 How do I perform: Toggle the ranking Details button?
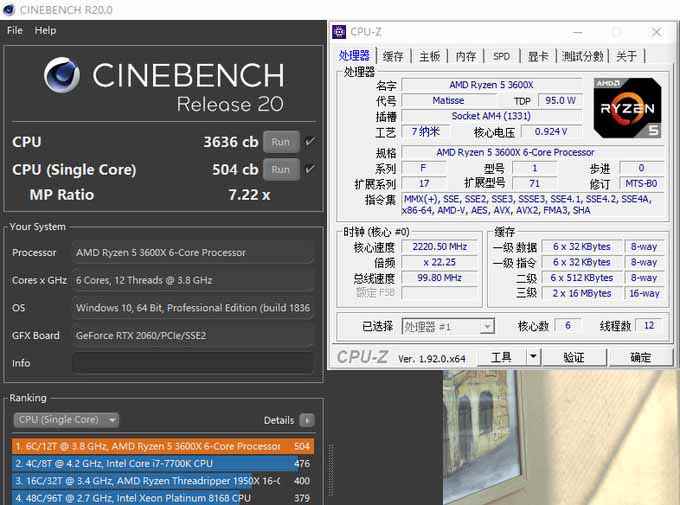click(x=307, y=420)
